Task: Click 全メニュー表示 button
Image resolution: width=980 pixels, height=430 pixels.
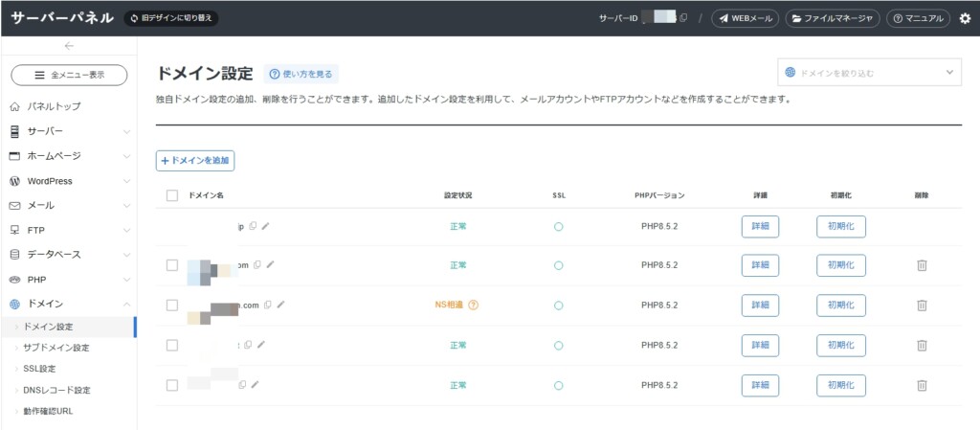Action: click(x=69, y=75)
